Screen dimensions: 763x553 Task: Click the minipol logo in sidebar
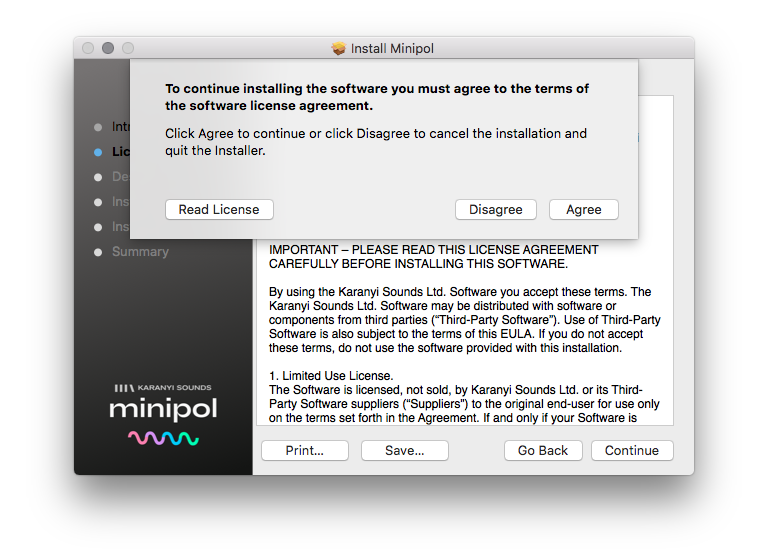point(163,409)
